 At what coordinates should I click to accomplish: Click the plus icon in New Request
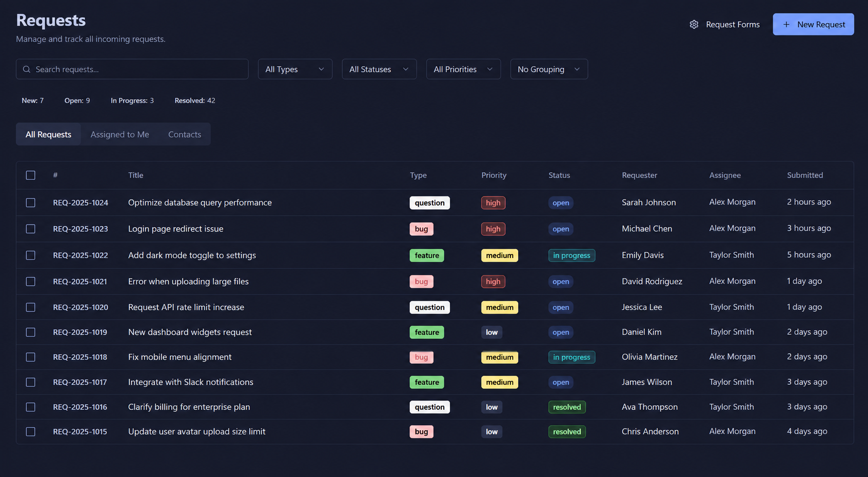[786, 25]
